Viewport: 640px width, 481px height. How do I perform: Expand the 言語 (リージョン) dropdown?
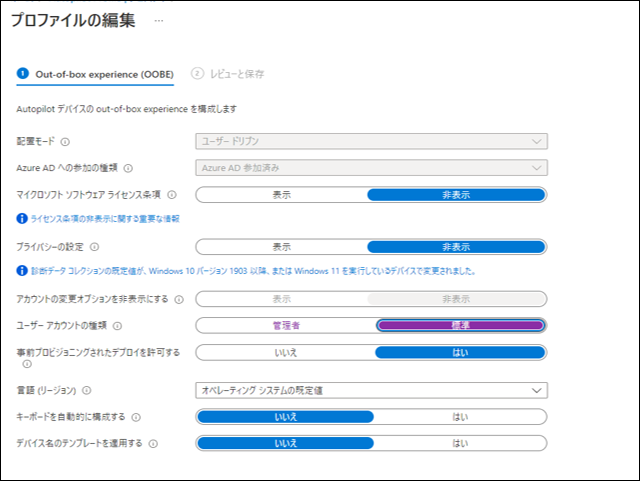pos(371,390)
